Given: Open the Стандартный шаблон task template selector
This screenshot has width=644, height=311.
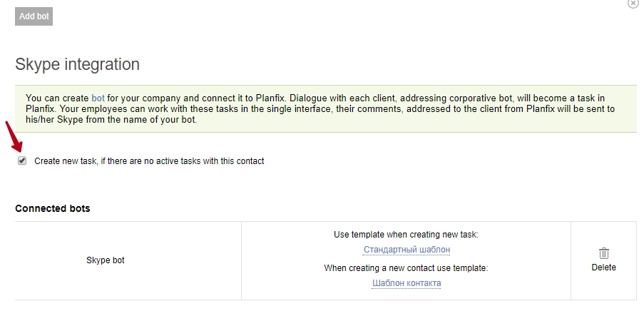Looking at the screenshot, I should [407, 250].
